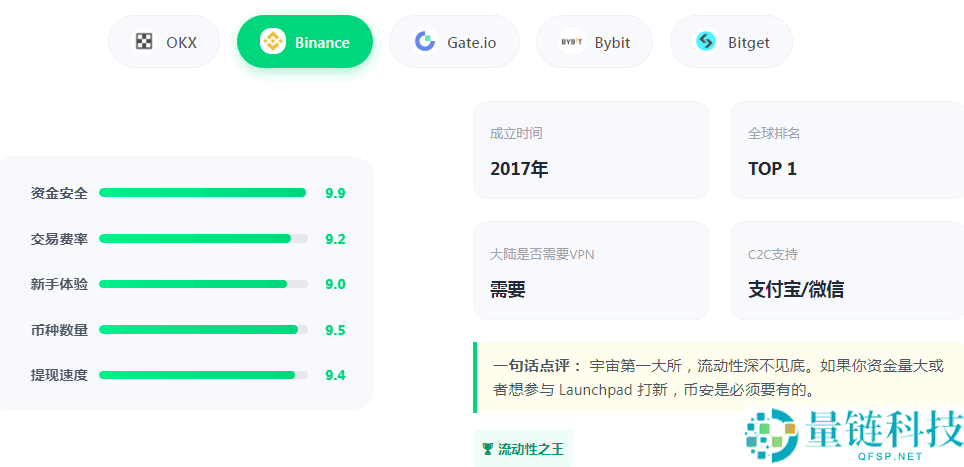Image resolution: width=964 pixels, height=467 pixels.
Task: Click the 大陆是否需要VPN label in the VPN card
Action: click(542, 254)
